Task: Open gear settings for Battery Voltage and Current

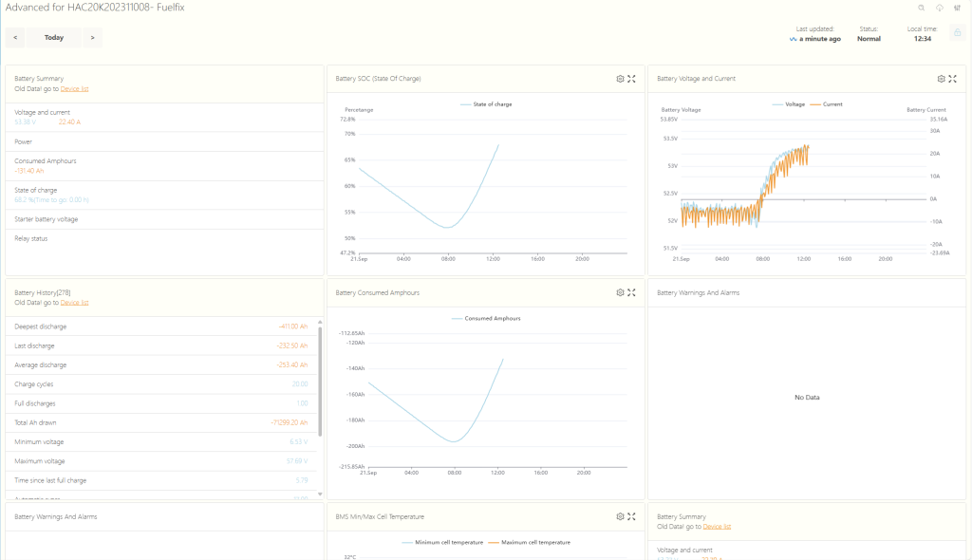Action: (941, 79)
